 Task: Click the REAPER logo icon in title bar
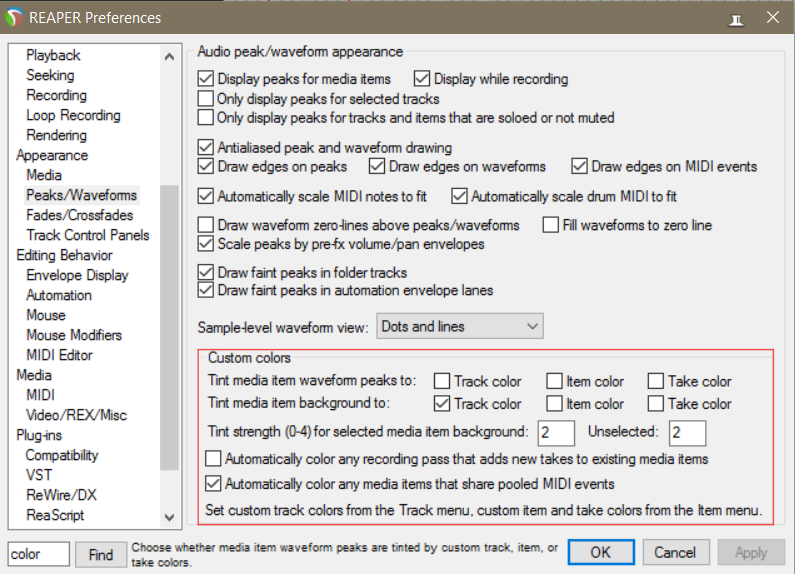14,18
